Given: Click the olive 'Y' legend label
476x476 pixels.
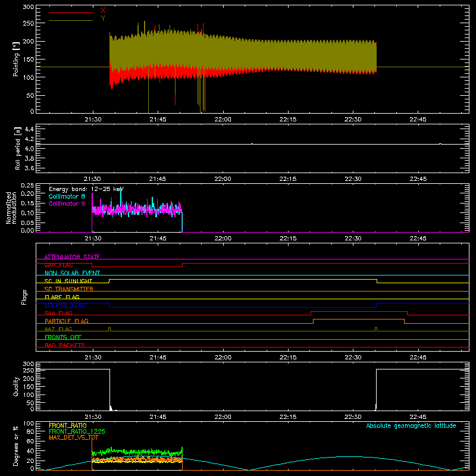Looking at the screenshot, I should (x=103, y=18).
